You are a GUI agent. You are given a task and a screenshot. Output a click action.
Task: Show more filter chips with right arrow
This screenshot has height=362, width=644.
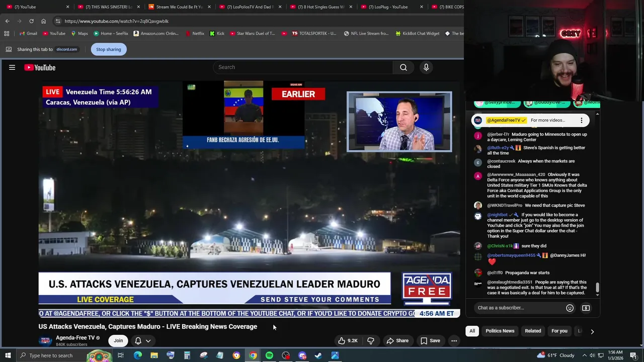click(592, 331)
